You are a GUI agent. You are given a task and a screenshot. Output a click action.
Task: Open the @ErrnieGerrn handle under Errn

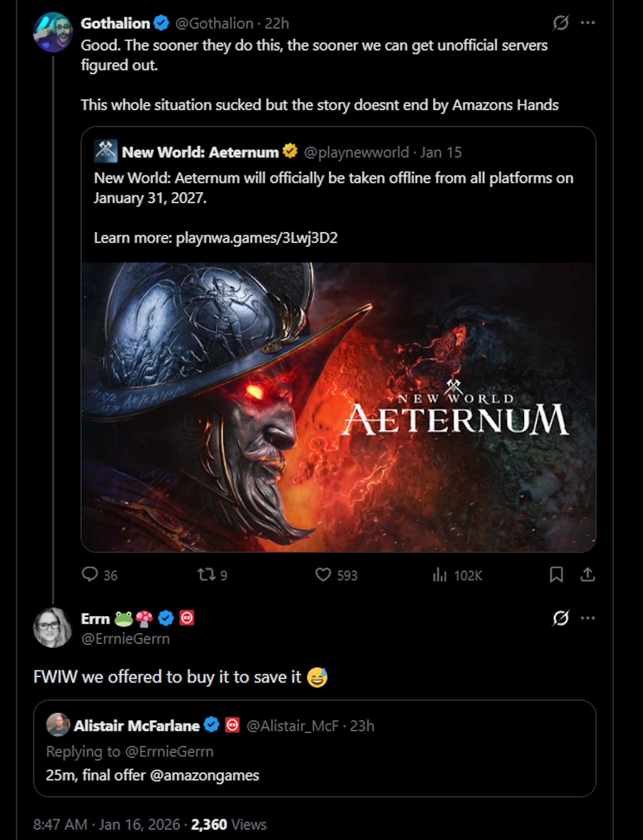(126, 639)
